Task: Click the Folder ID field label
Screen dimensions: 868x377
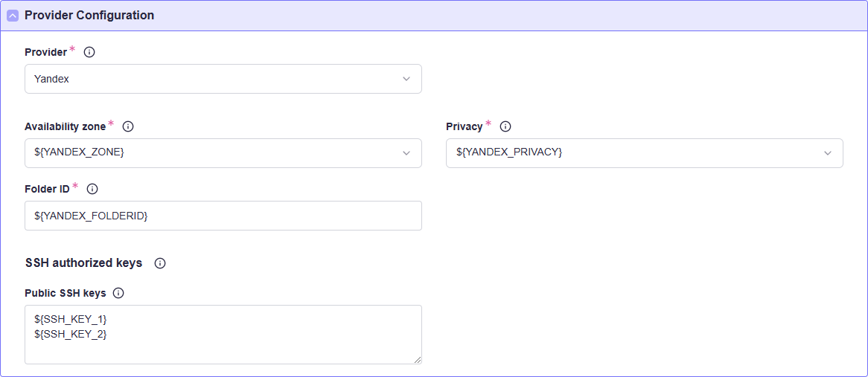Action: [47, 189]
